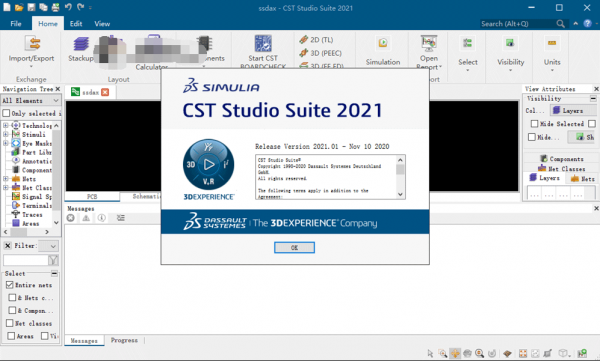Open the Components tab in View Attributes

pyautogui.click(x=562, y=158)
